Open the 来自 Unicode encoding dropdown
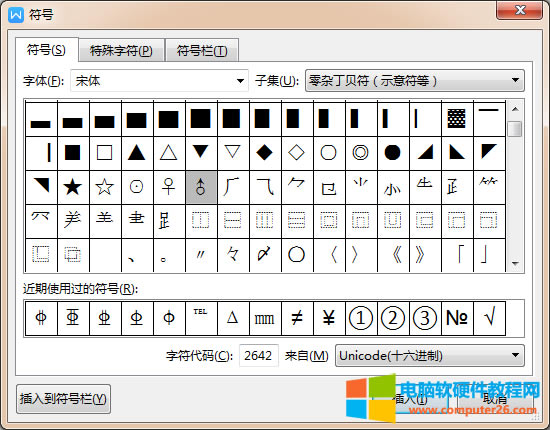550x430 pixels. tap(430, 356)
